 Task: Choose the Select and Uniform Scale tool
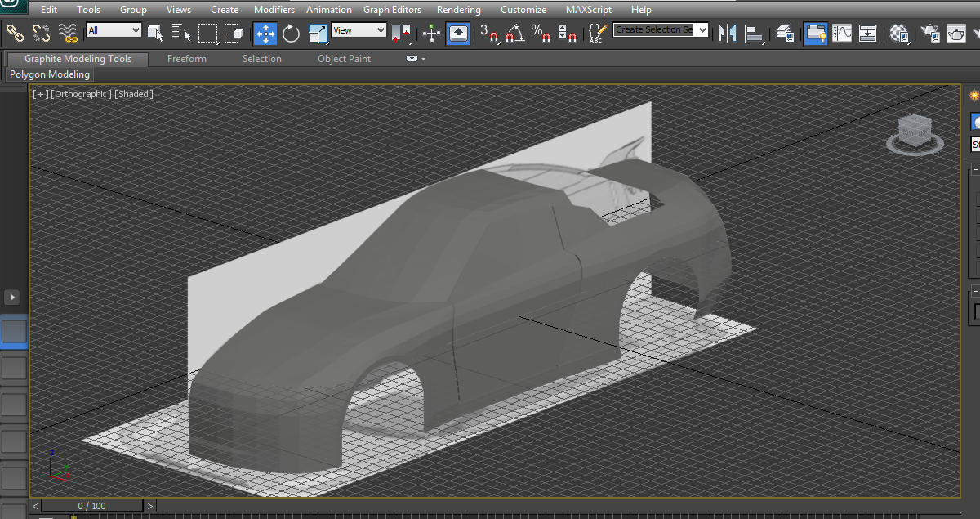point(318,34)
